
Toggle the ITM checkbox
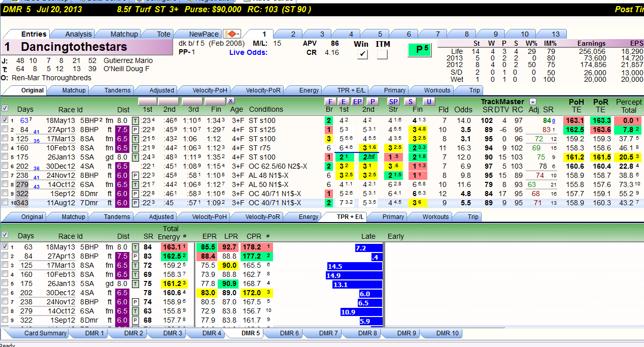pyautogui.click(x=382, y=54)
